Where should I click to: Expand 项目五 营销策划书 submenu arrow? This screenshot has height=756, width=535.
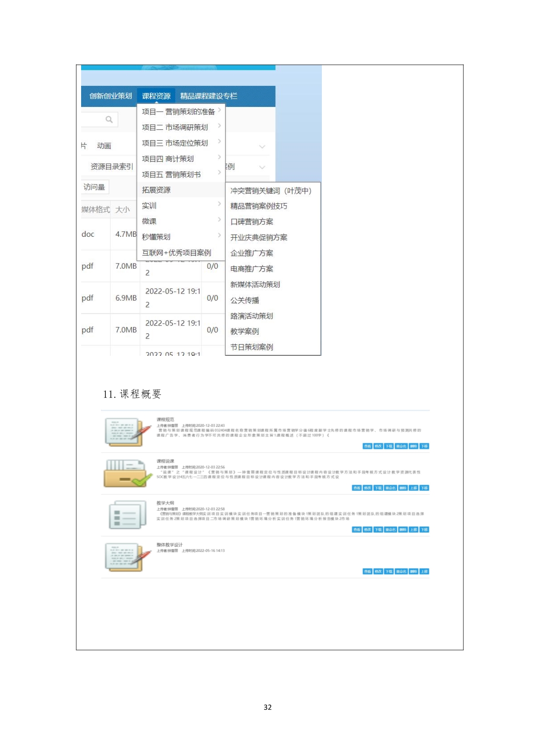click(220, 173)
